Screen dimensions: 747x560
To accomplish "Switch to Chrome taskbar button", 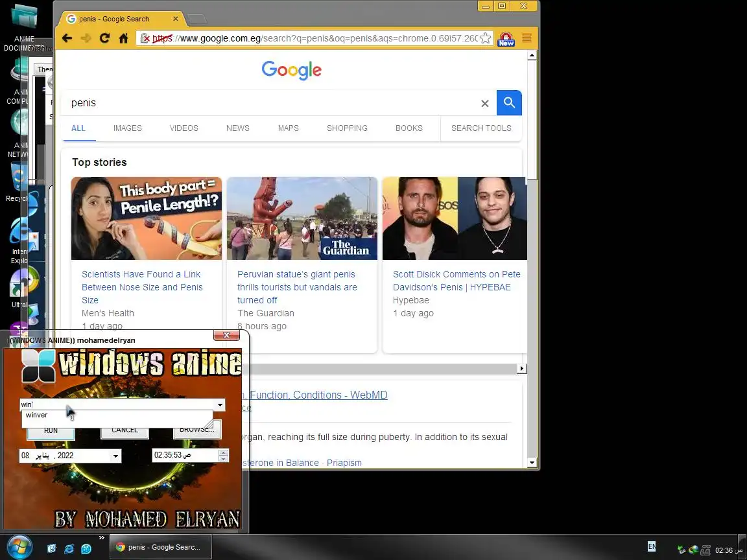I will (161, 547).
